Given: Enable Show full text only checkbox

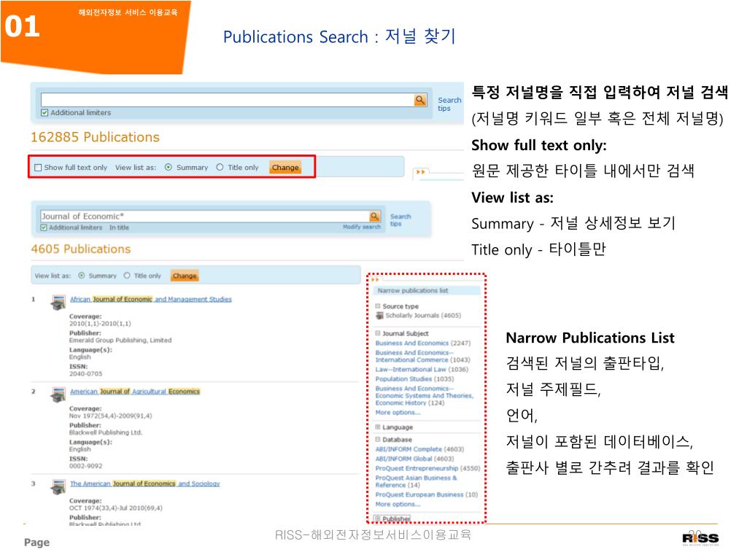Looking at the screenshot, I should (38, 168).
